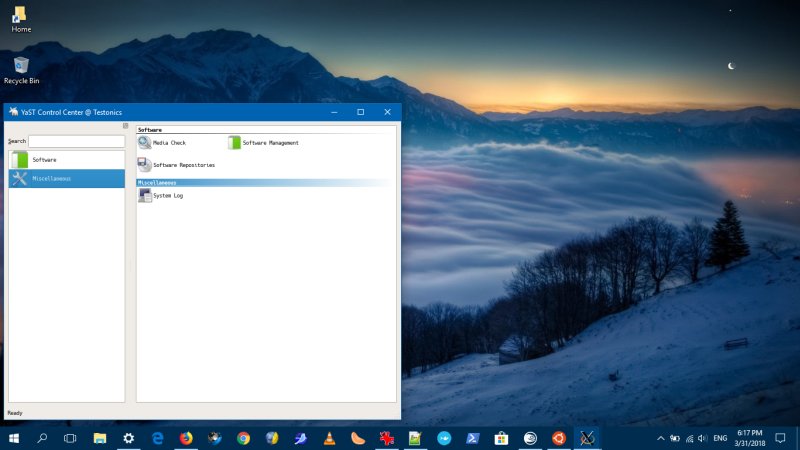Launch Firefox from the taskbar
Viewport: 800px width, 450px height.
coord(186,438)
